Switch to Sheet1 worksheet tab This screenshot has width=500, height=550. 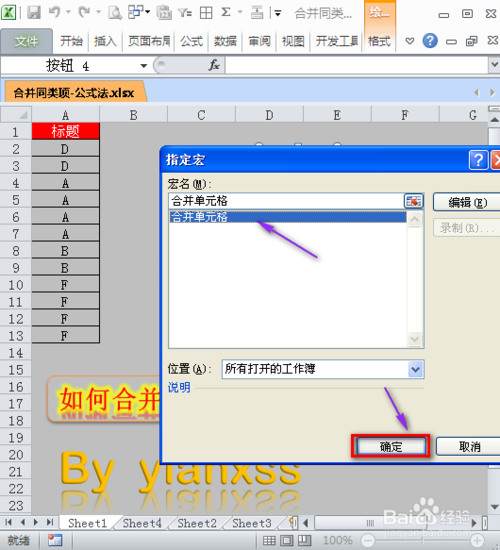point(87,523)
